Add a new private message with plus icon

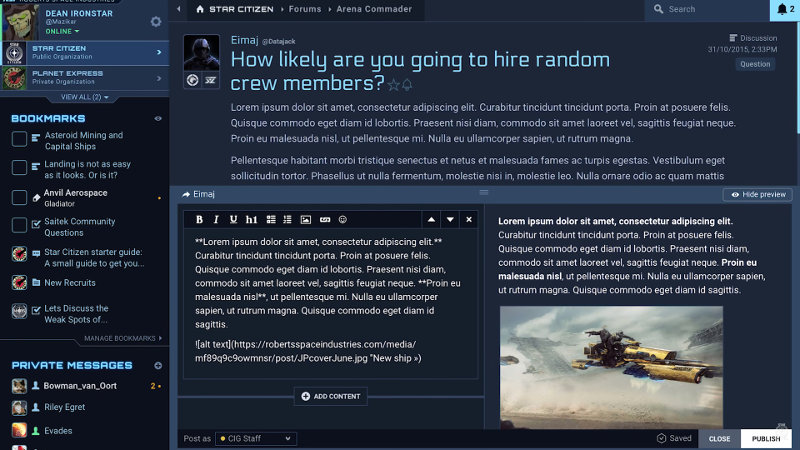tap(158, 365)
